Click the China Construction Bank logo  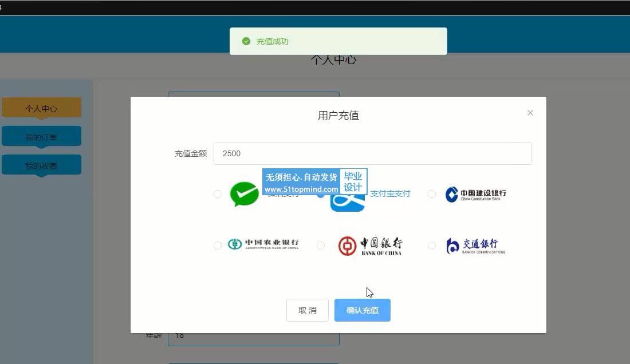point(476,194)
